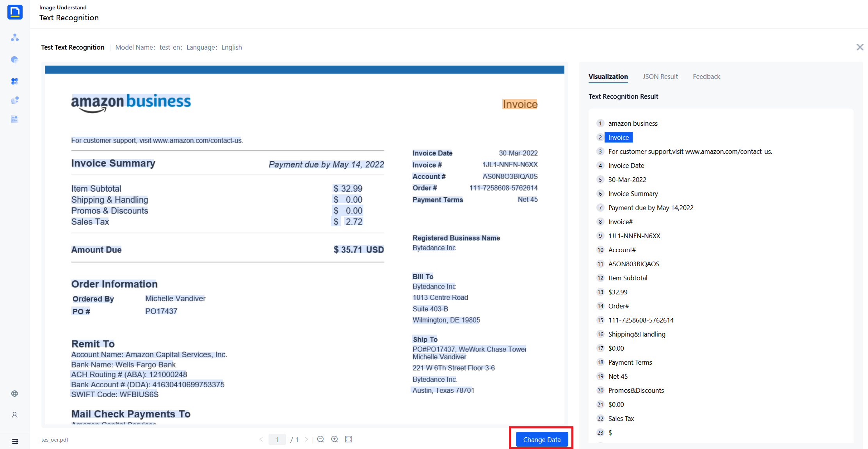Image resolution: width=868 pixels, height=449 pixels.
Task: Click 'Wilmington, DE 19805' address line
Action: (x=446, y=320)
